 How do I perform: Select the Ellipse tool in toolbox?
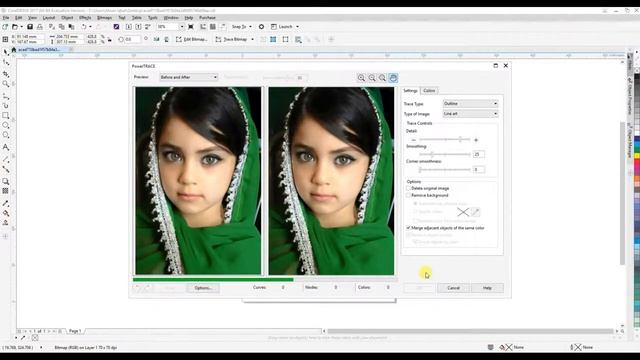(x=6, y=125)
